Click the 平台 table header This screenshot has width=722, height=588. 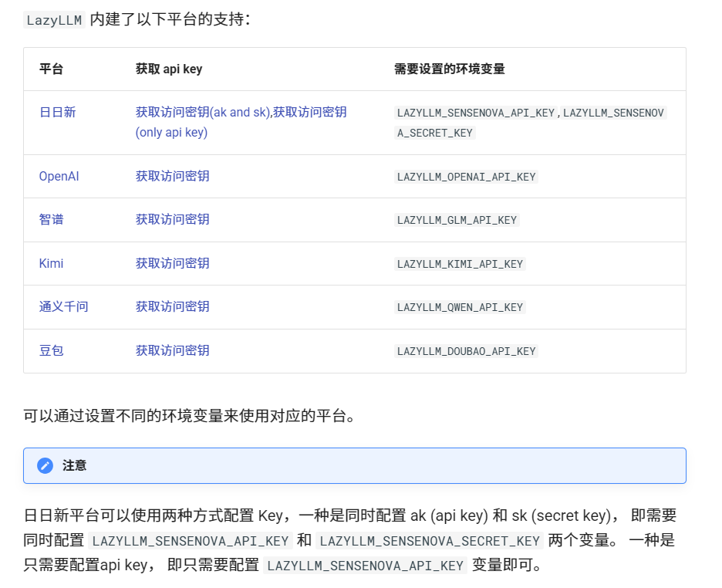click(48, 69)
